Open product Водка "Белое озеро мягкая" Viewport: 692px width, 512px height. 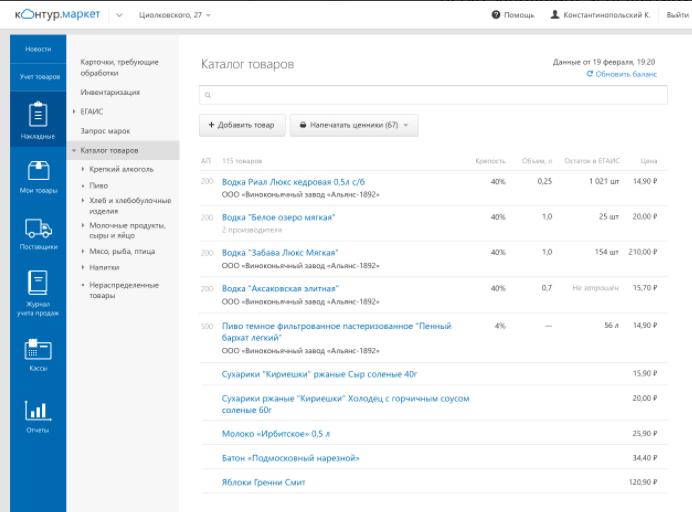[278, 217]
